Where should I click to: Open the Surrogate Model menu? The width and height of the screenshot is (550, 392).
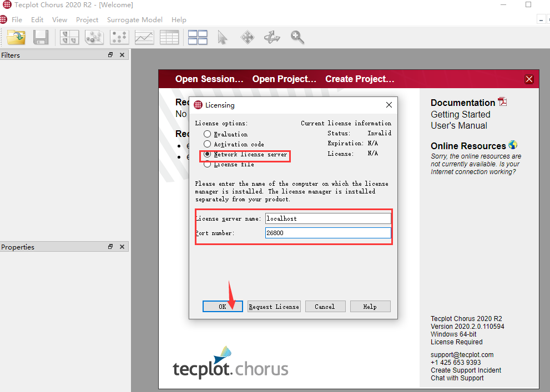pos(135,19)
